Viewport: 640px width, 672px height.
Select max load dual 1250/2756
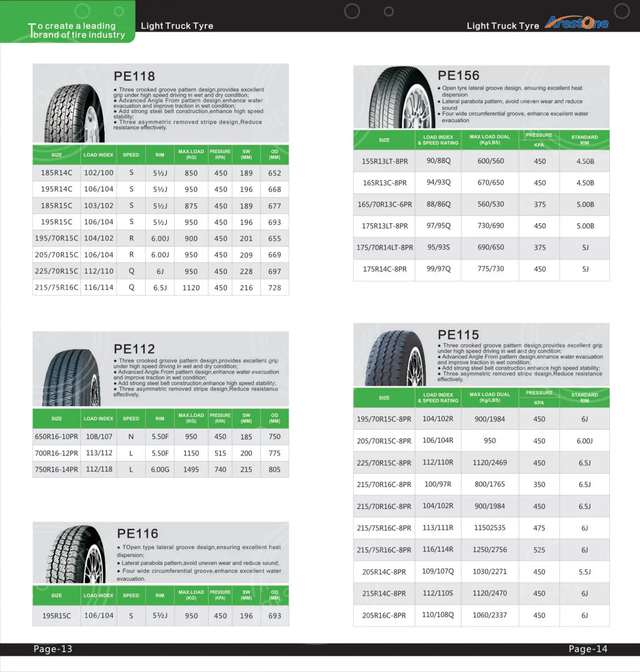[490, 550]
